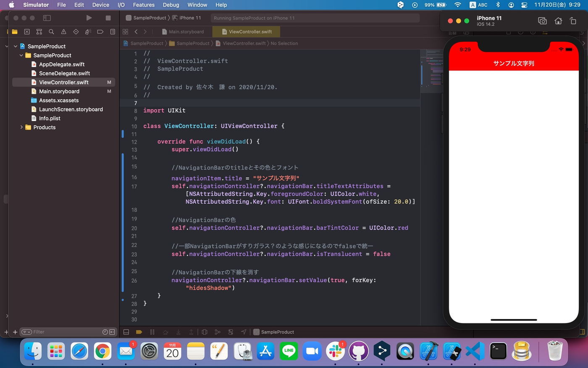Image resolution: width=588 pixels, height=368 pixels.
Task: Hide the debug area
Action: (126, 332)
